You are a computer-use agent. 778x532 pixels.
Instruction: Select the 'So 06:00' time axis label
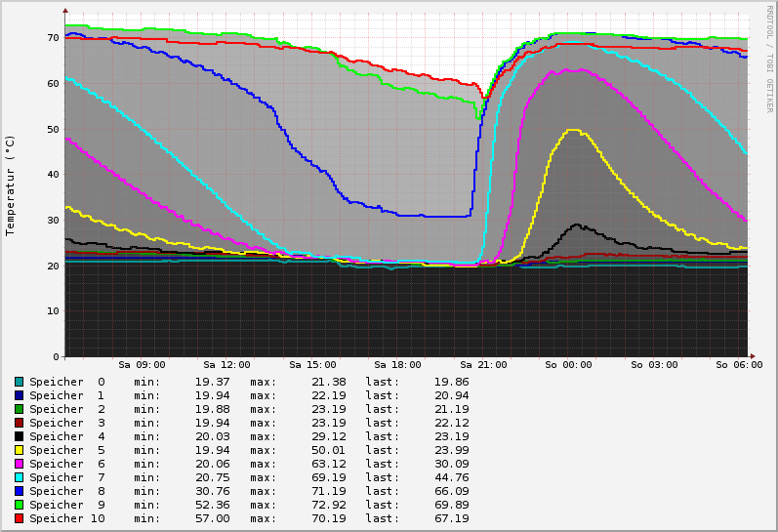[x=739, y=365]
